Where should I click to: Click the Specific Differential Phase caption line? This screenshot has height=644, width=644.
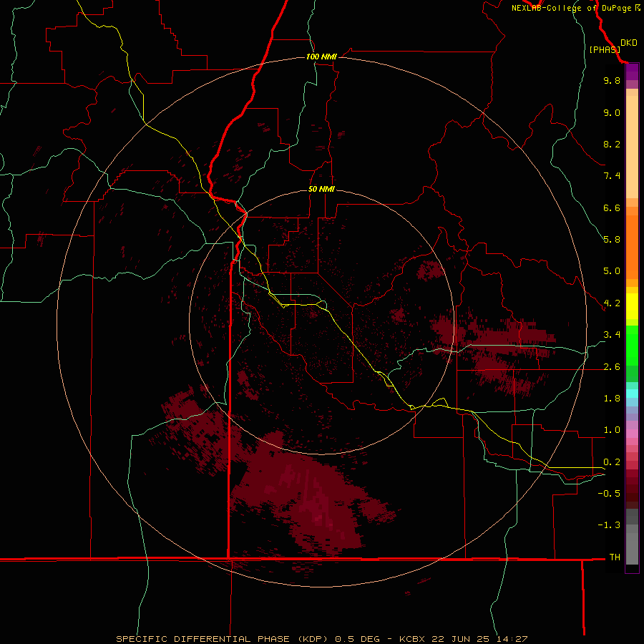pos(321,639)
